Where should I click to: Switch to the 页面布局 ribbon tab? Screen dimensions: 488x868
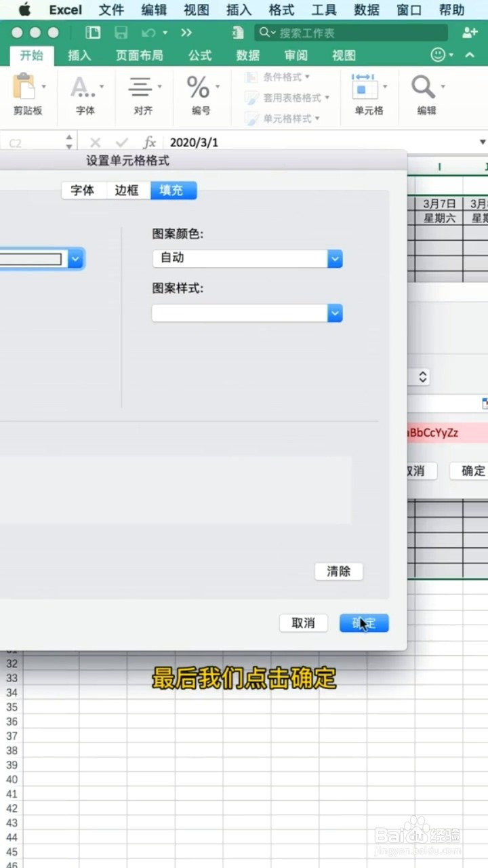[140, 56]
